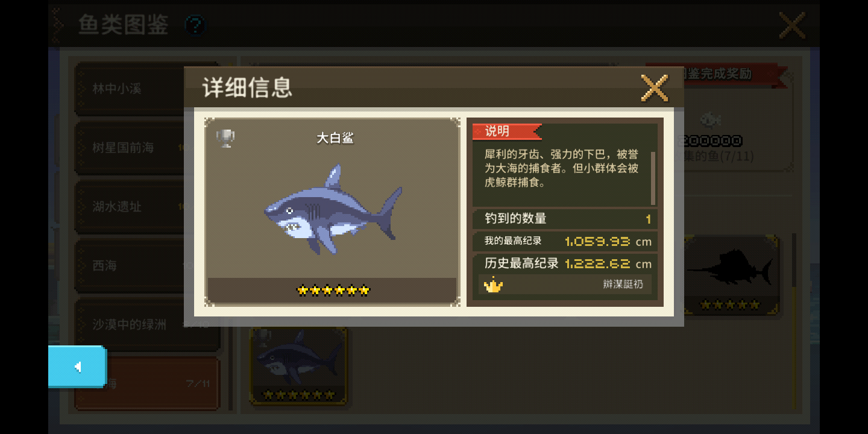Select the 林中小溪 location tab

130,89
